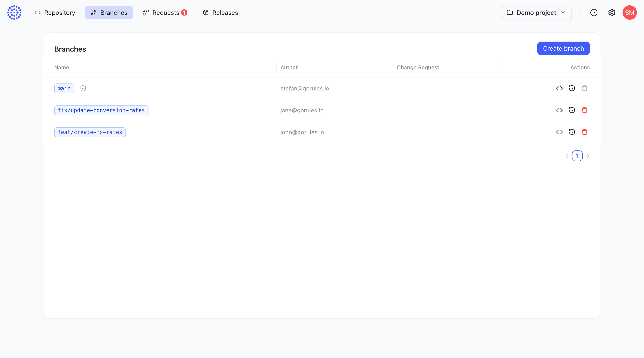View history of fix/update-conversion-rates branch
The width and height of the screenshot is (644, 358).
[x=572, y=110]
